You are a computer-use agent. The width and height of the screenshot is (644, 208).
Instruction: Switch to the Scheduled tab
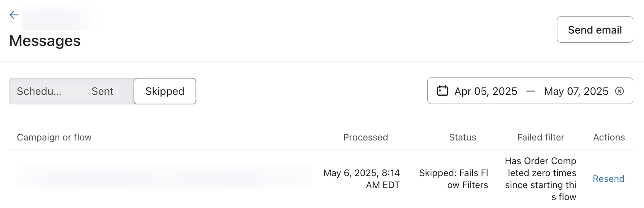coord(39,91)
